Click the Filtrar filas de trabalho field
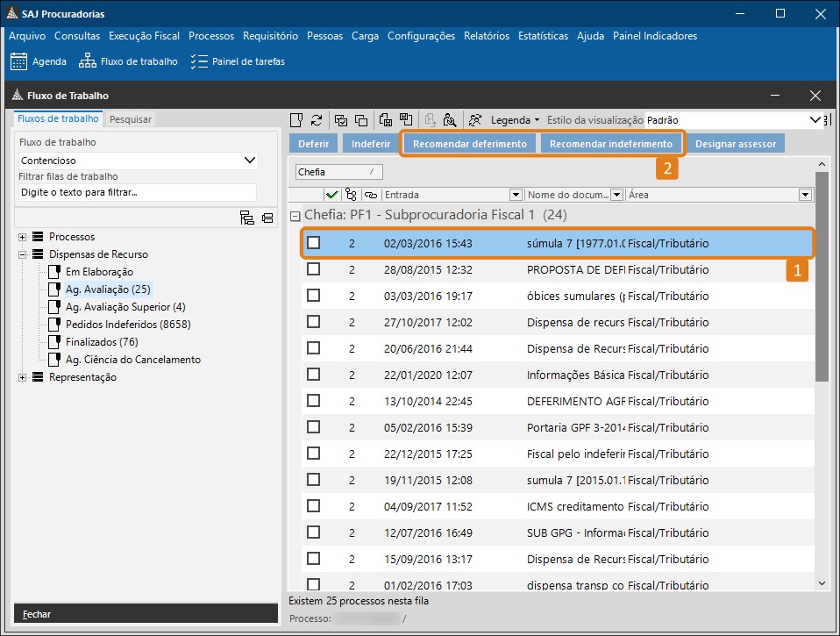Image resolution: width=840 pixels, height=636 pixels. coord(137,192)
